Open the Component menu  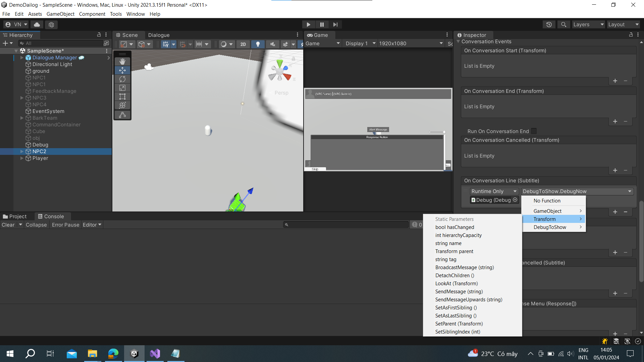coord(92,14)
